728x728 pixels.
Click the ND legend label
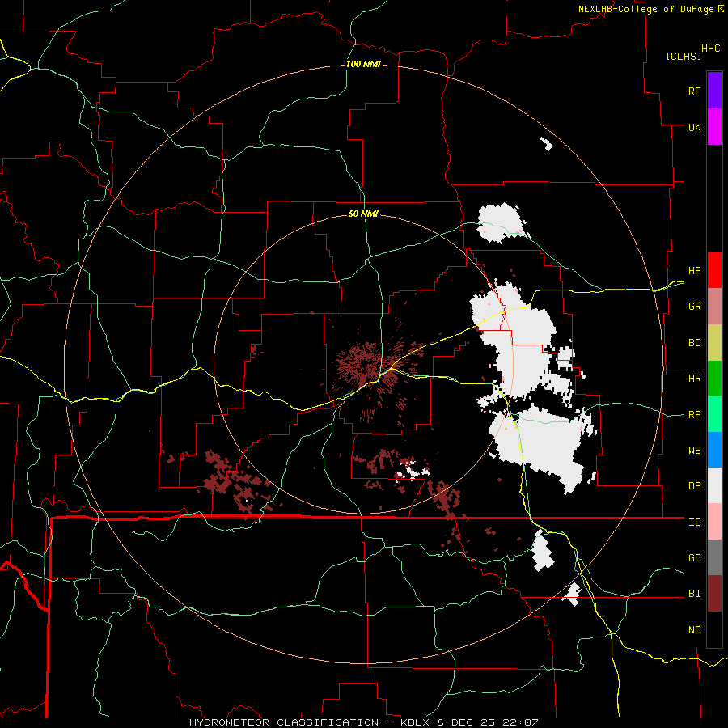coord(694,630)
